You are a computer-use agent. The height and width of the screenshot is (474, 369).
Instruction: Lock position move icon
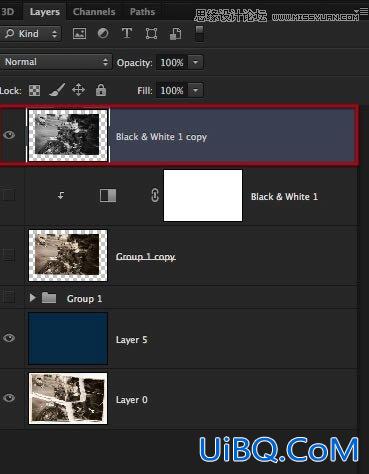[78, 90]
